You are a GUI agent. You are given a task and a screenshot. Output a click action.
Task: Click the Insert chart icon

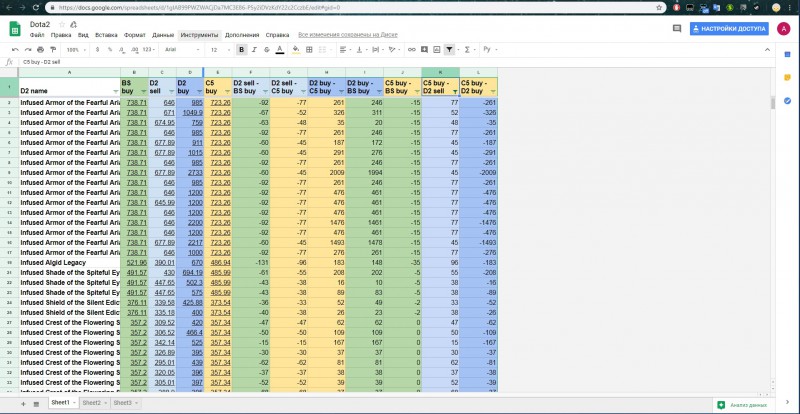tap(437, 50)
